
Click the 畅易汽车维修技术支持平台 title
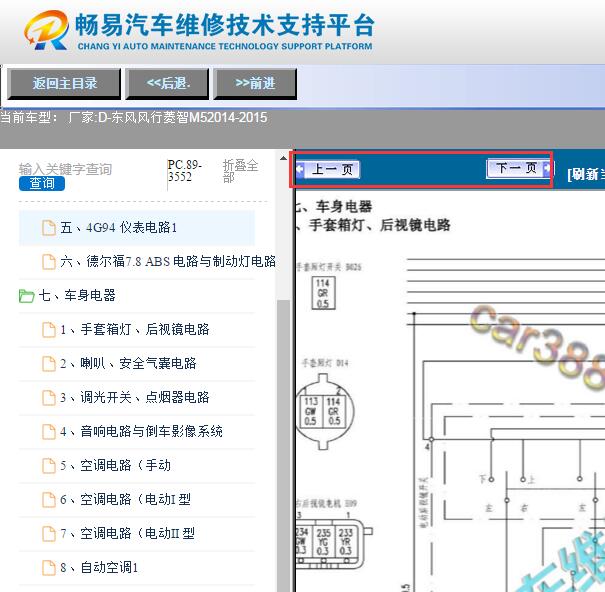(x=225, y=25)
